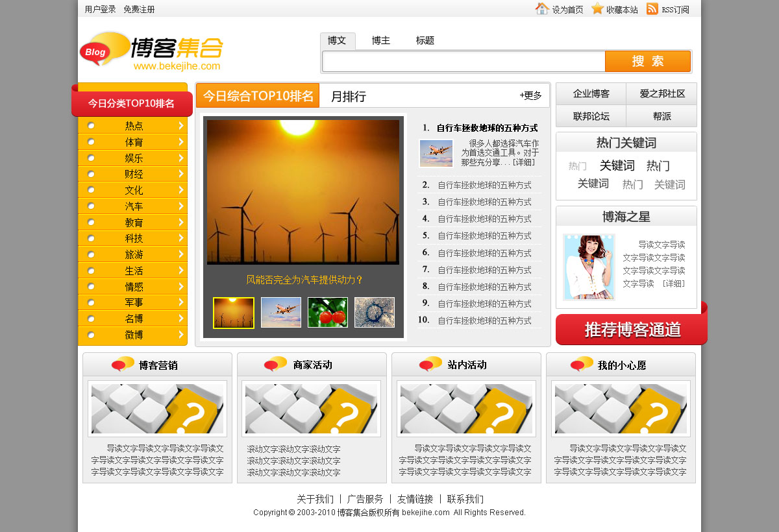This screenshot has height=532, width=779.
Task: Expand the 情感 category arrow
Action: [x=181, y=286]
